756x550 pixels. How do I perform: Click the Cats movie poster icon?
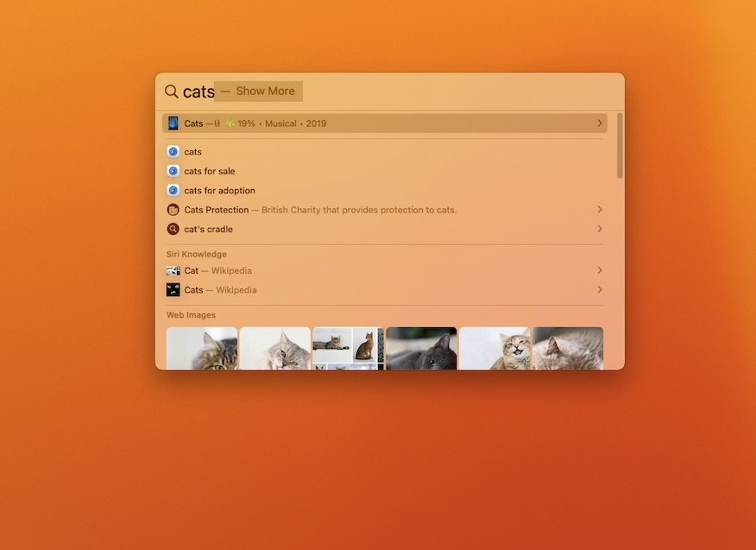[x=173, y=123]
